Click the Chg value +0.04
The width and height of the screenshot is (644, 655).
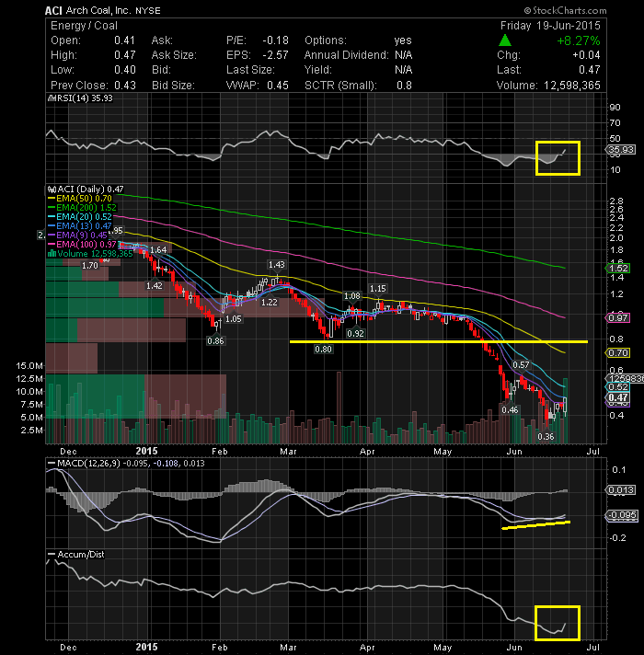pyautogui.click(x=586, y=55)
